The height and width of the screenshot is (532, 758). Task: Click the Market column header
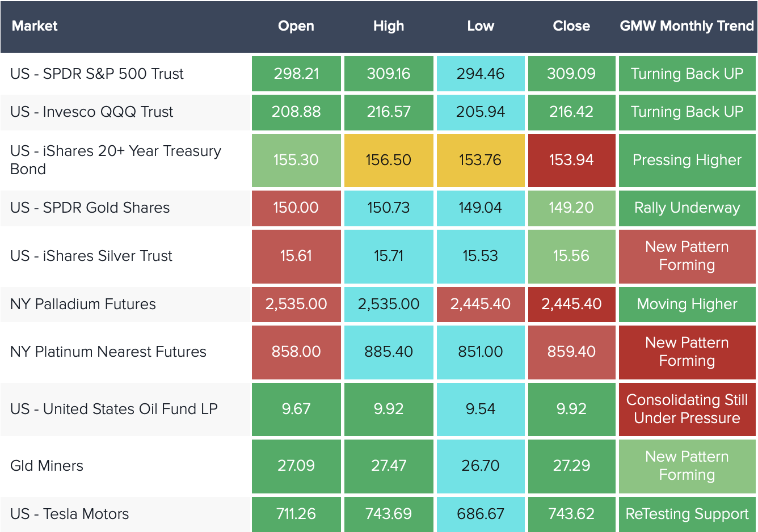(x=35, y=26)
